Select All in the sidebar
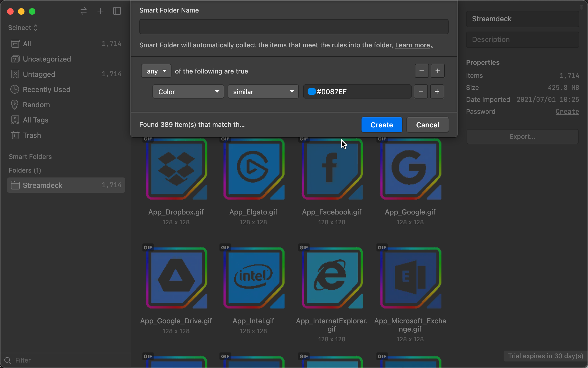Image resolution: width=588 pixels, height=368 pixels. [x=66, y=44]
